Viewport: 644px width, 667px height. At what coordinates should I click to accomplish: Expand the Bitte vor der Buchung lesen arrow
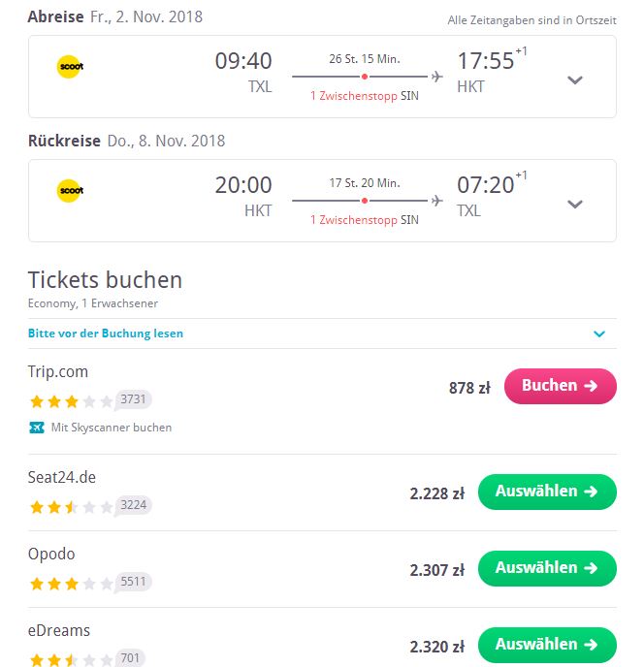(599, 333)
